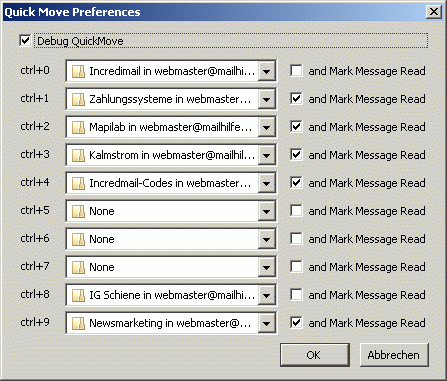Uncheck Mark Message Read for ctrl+1

point(296,99)
